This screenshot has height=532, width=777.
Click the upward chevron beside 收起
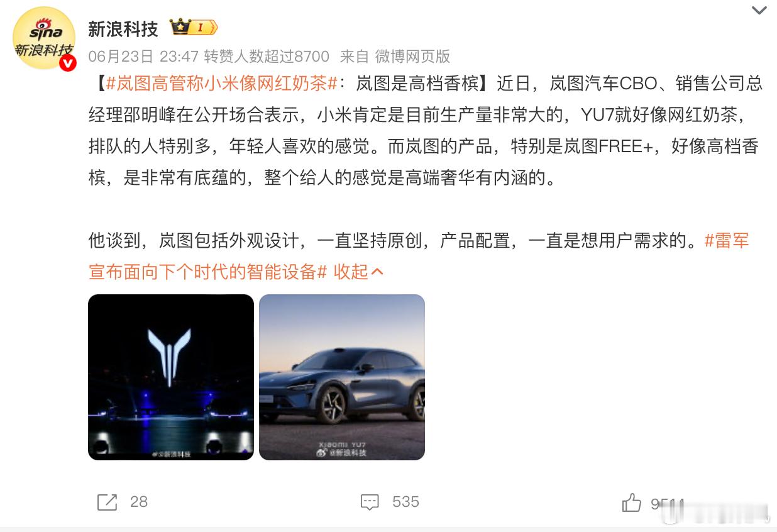377,272
